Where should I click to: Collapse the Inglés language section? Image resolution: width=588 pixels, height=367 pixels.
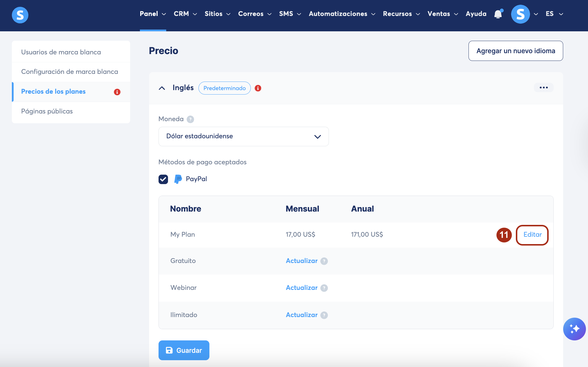[x=162, y=88]
